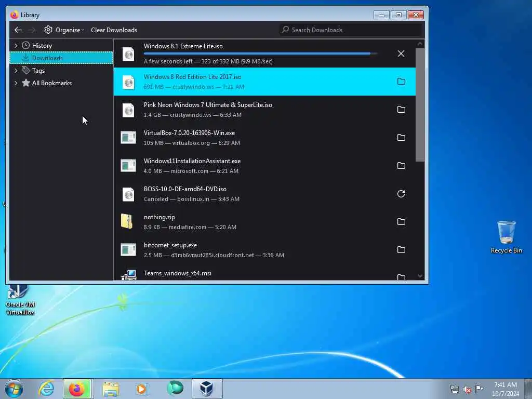
Task: Click scroll down arrow of downloads list
Action: [x=420, y=276]
